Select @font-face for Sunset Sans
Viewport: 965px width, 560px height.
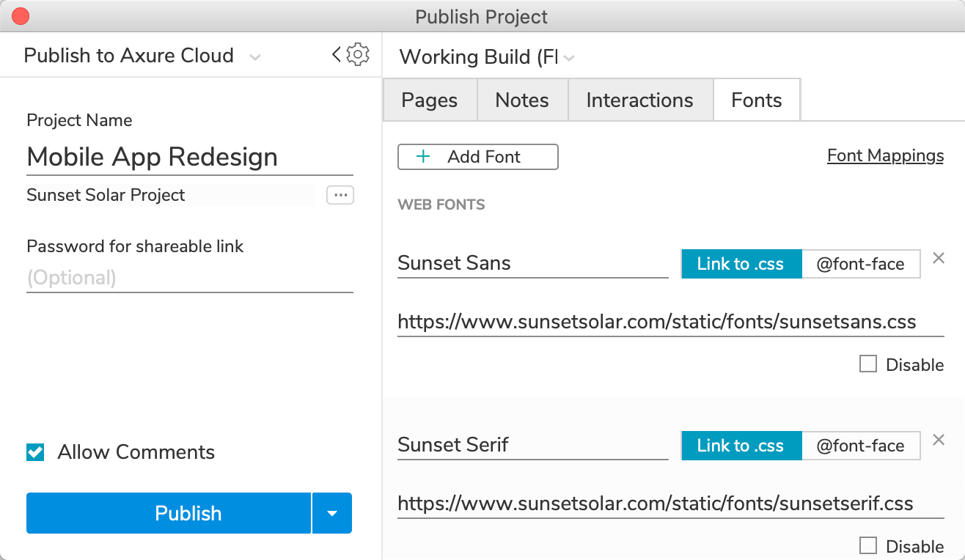[x=861, y=264]
